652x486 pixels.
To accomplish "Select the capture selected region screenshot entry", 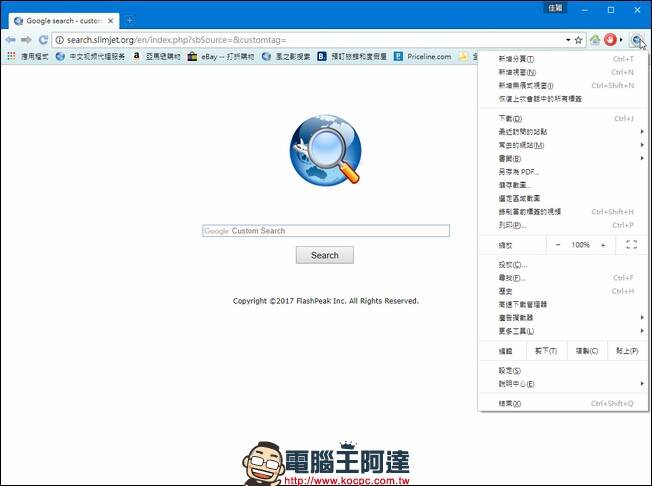I will (x=563, y=198).
